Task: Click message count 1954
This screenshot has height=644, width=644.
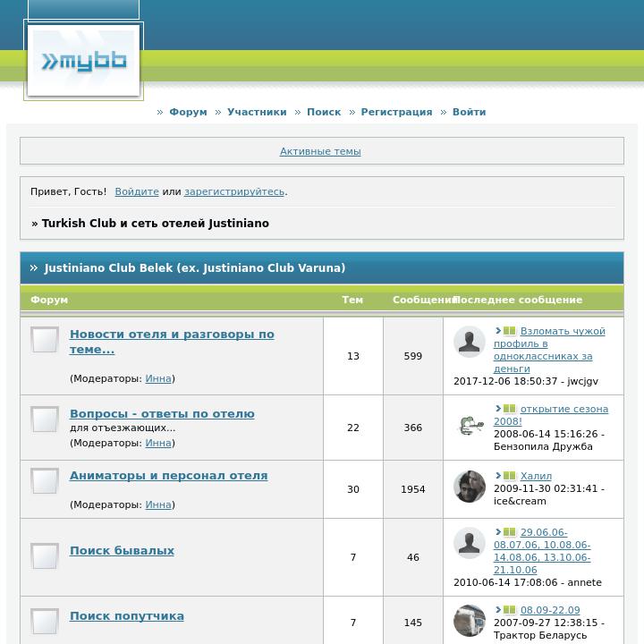Action: [x=413, y=489]
